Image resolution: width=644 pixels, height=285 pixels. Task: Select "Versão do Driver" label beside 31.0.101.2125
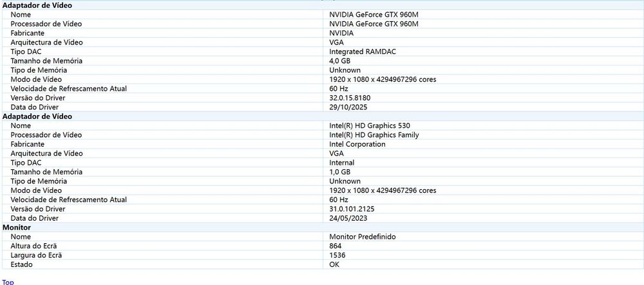point(38,209)
